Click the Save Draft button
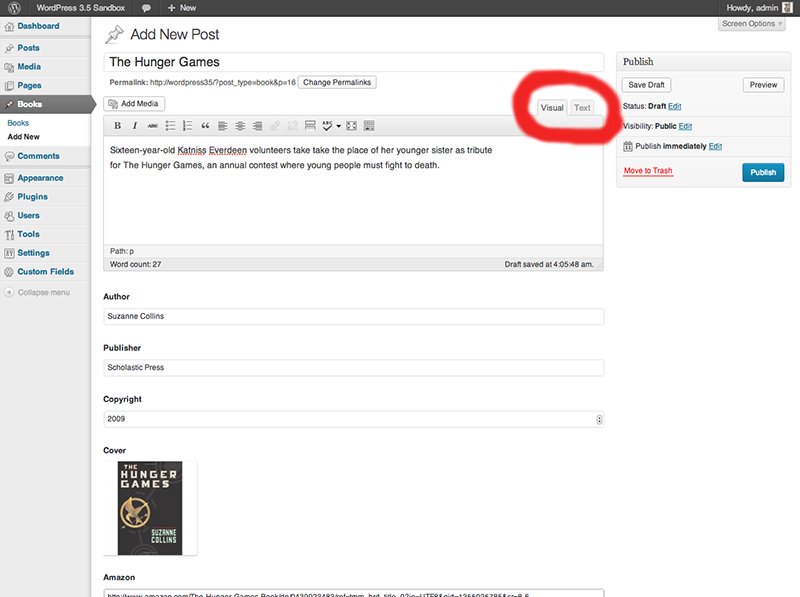This screenshot has width=800, height=597. point(646,85)
